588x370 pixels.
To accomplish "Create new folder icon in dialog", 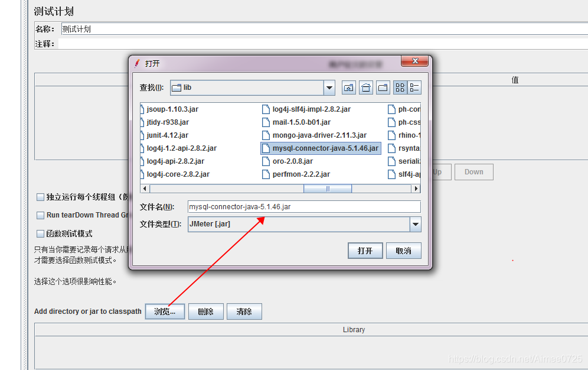I will tap(383, 88).
